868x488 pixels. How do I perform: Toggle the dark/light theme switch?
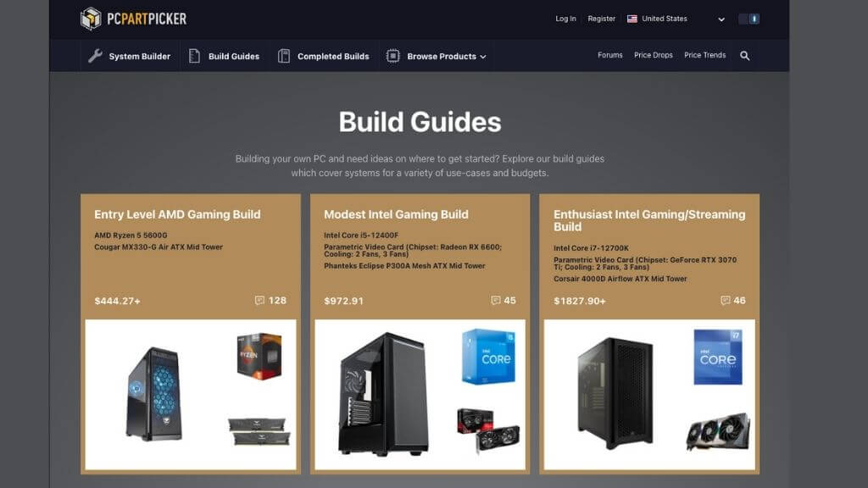[749, 19]
